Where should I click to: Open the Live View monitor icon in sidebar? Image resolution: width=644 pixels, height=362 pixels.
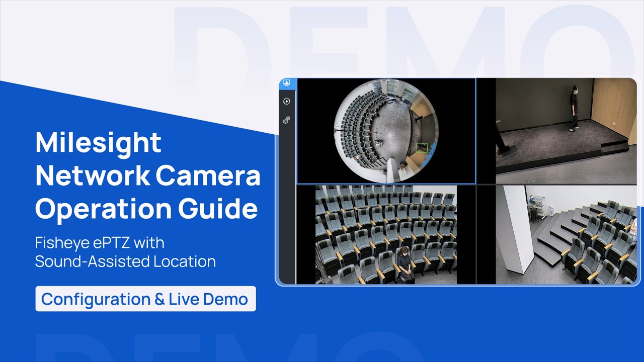tap(287, 83)
